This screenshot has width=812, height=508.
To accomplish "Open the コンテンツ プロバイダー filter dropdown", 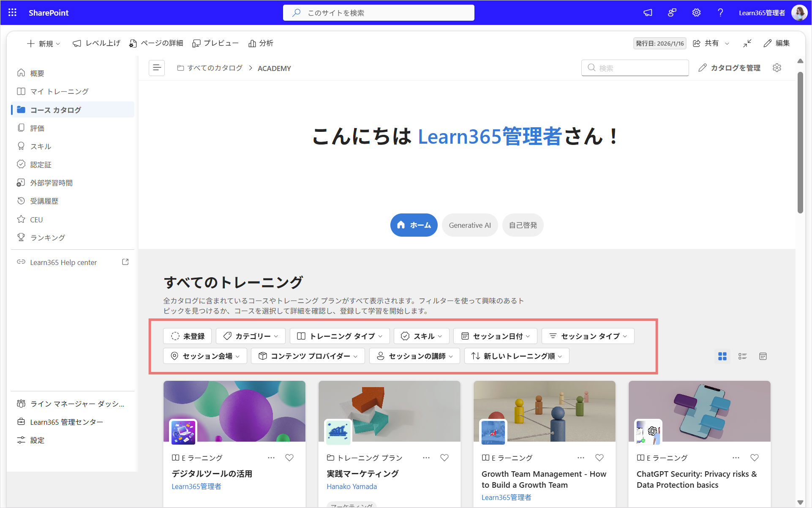I will click(x=308, y=356).
